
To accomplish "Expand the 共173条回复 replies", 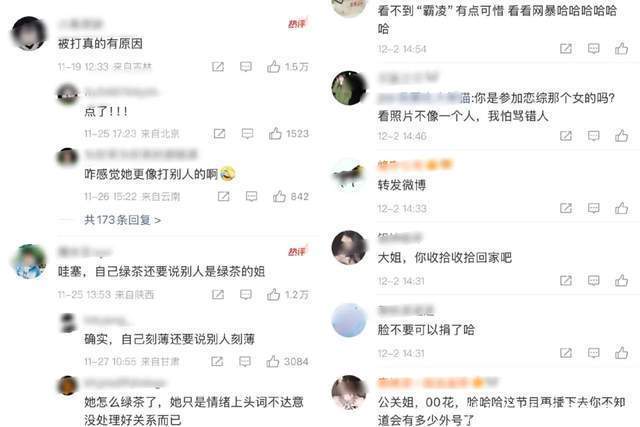I will (122, 220).
